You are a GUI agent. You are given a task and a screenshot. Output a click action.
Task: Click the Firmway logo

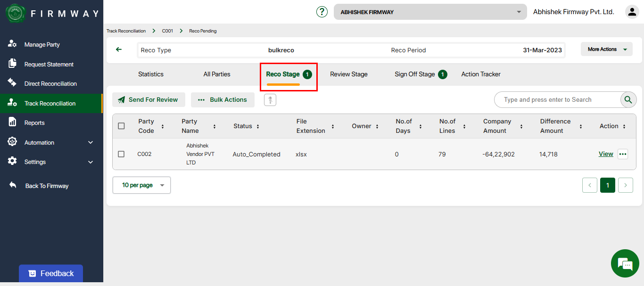point(15,13)
